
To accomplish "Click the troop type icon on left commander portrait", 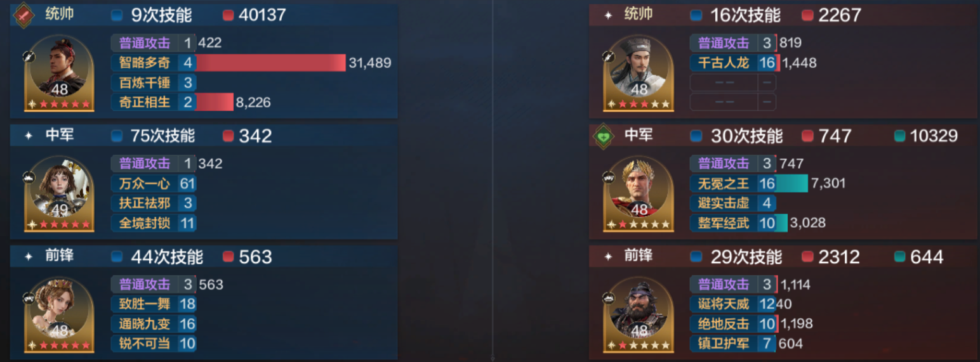I will (x=29, y=56).
